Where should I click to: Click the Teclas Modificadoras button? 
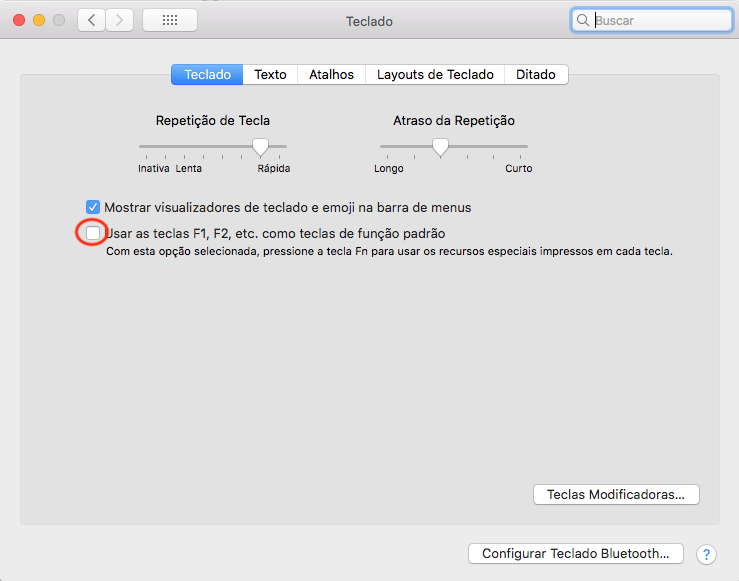coord(616,495)
